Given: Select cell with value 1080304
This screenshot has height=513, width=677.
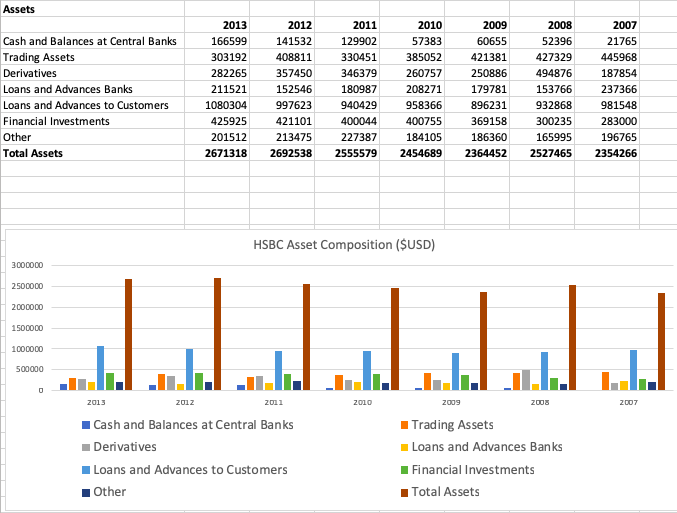Looking at the screenshot, I should point(217,105).
